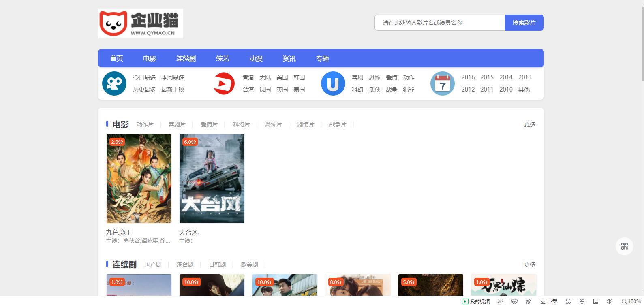Open 我的视频 in the status bar

476,301
